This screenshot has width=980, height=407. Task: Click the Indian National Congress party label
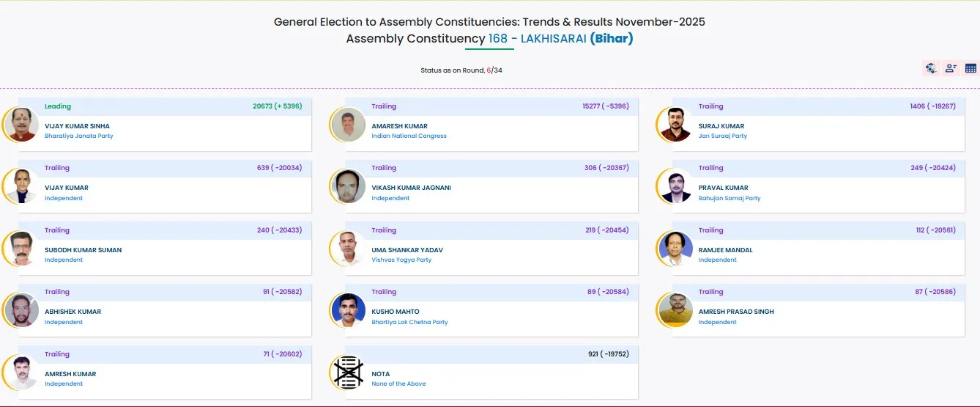(409, 136)
